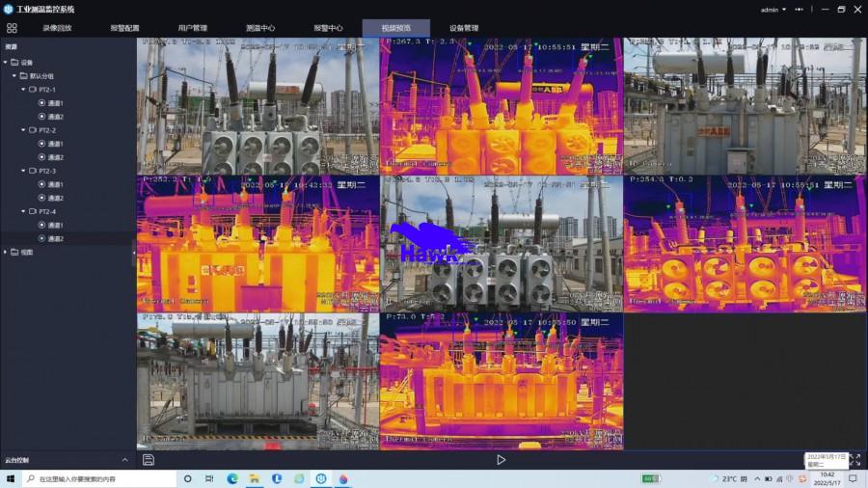The image size is (868, 488).
Task: Click the fullscreen icon at bottom right
Action: click(854, 460)
